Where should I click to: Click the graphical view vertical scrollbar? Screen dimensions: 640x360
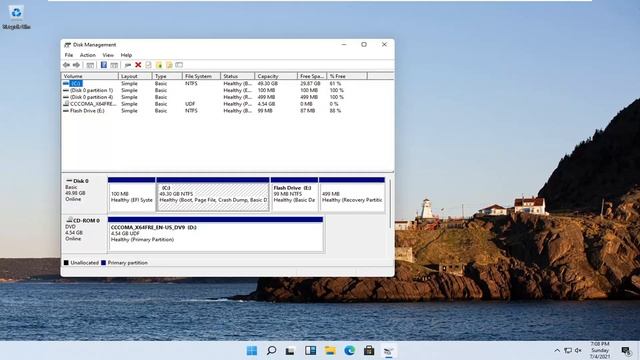click(390, 203)
